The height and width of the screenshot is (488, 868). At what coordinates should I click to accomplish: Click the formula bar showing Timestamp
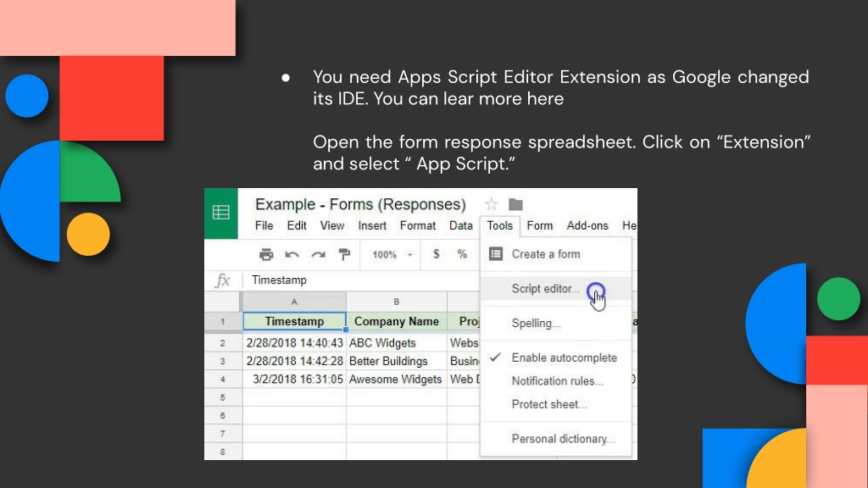click(360, 280)
